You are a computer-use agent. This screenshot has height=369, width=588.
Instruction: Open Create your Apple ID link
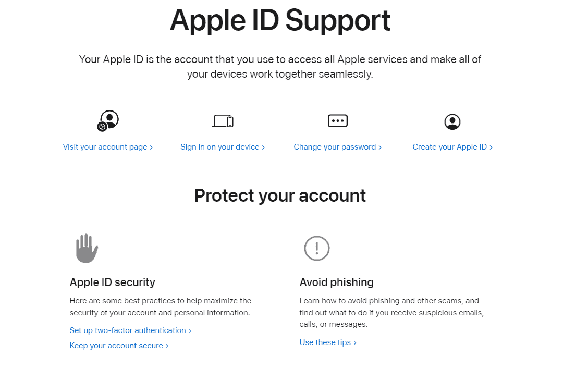(x=452, y=147)
